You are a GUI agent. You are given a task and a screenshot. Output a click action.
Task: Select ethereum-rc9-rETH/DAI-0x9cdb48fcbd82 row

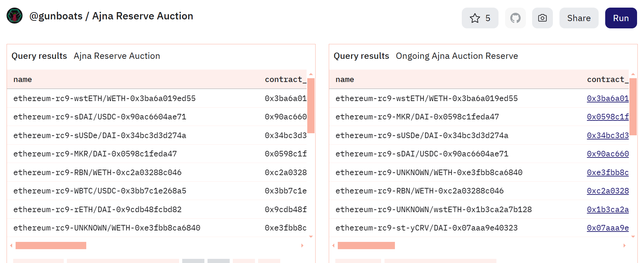157,209
